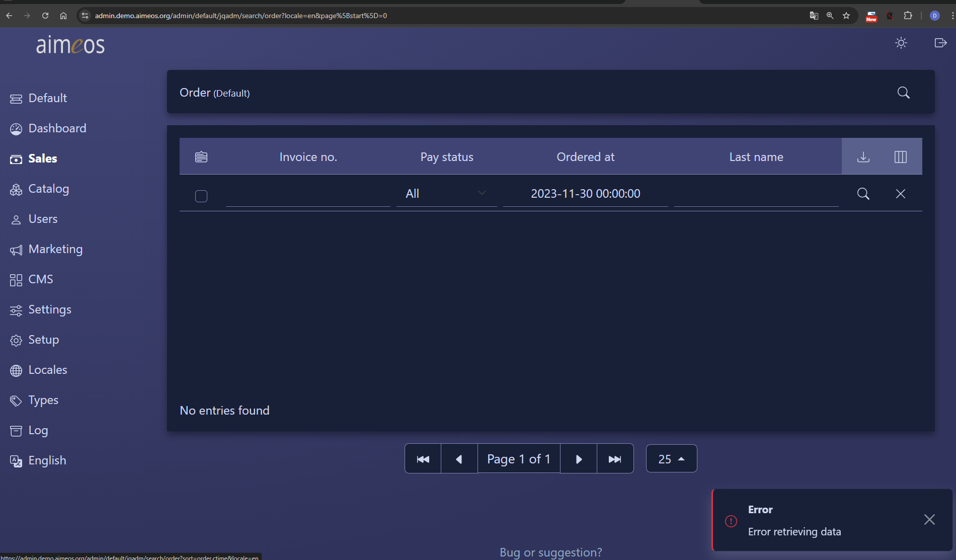Open the Sales menu
The height and width of the screenshot is (560, 956).
tap(33, 158)
